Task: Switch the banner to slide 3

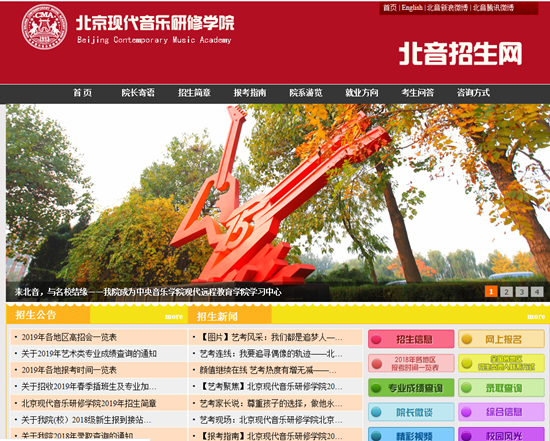Action: (522, 292)
